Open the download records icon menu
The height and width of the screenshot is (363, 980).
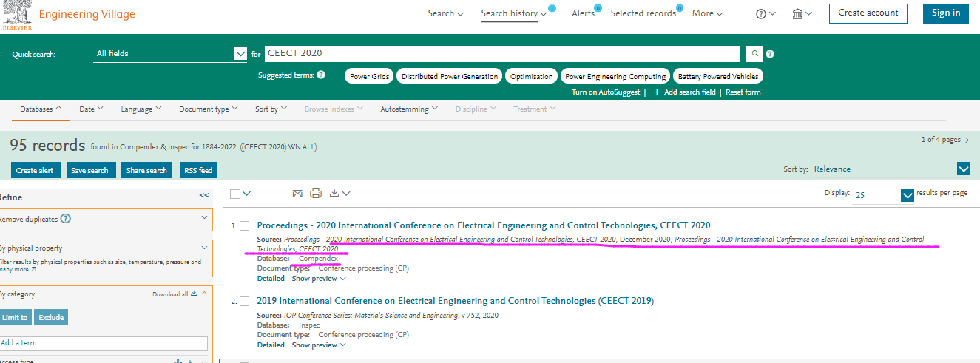point(339,194)
